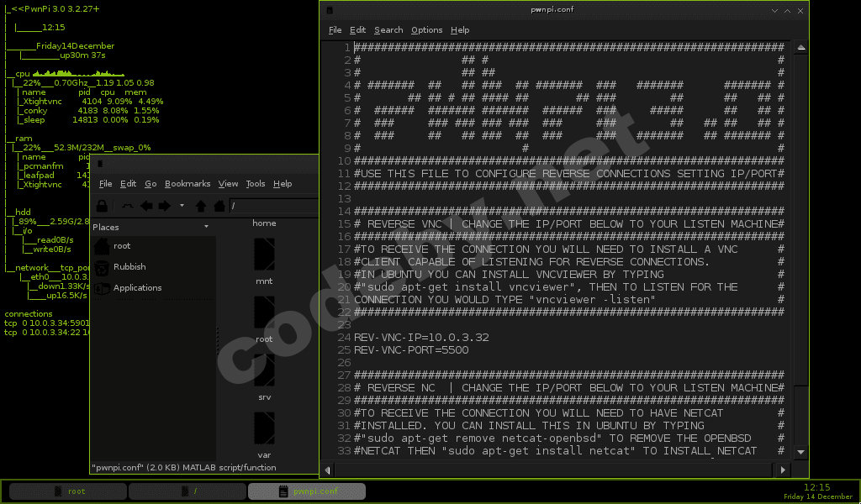The height and width of the screenshot is (504, 861).
Task: Open Edit menu in the file manager
Action: click(x=128, y=184)
